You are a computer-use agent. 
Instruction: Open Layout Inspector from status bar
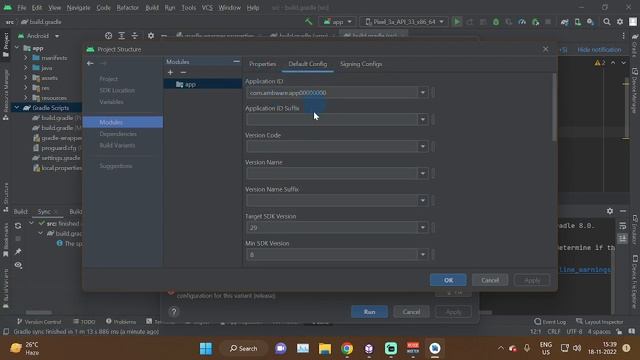pos(599,322)
